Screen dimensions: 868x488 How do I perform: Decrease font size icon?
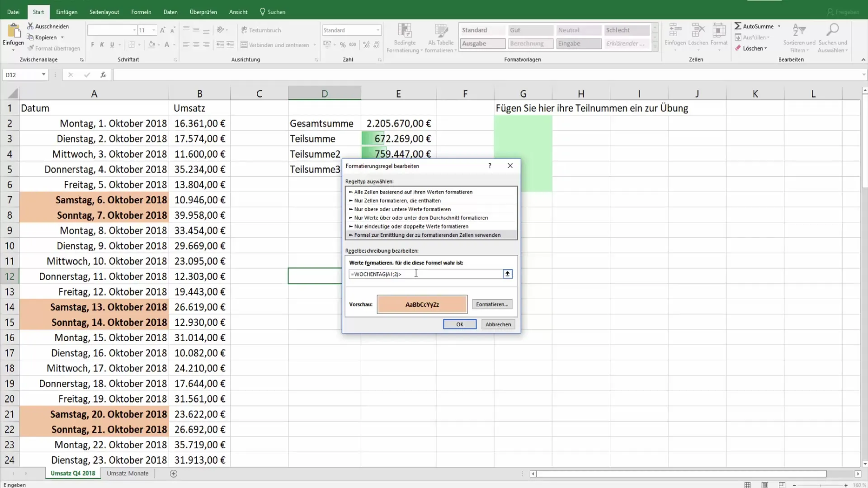[x=173, y=30]
